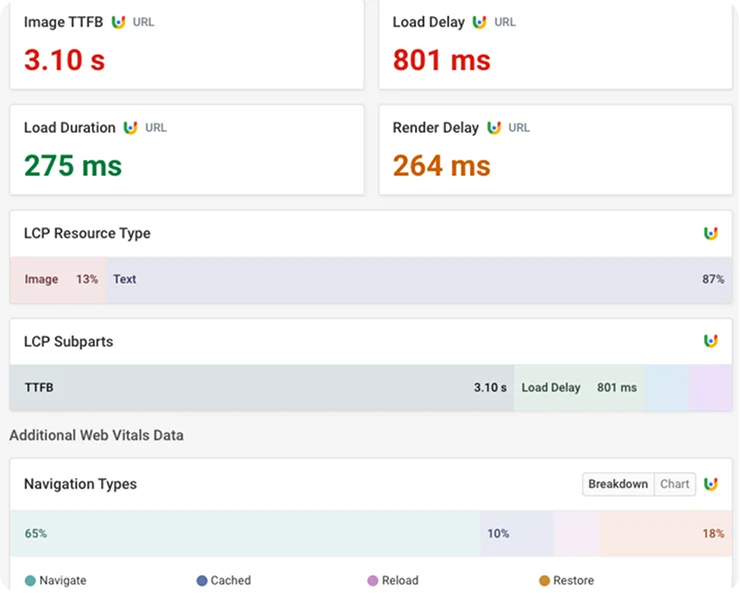Viewport: 740px width, 593px height.
Task: Click the CrUX icon in LCP Resource Type card
Action: click(x=711, y=233)
